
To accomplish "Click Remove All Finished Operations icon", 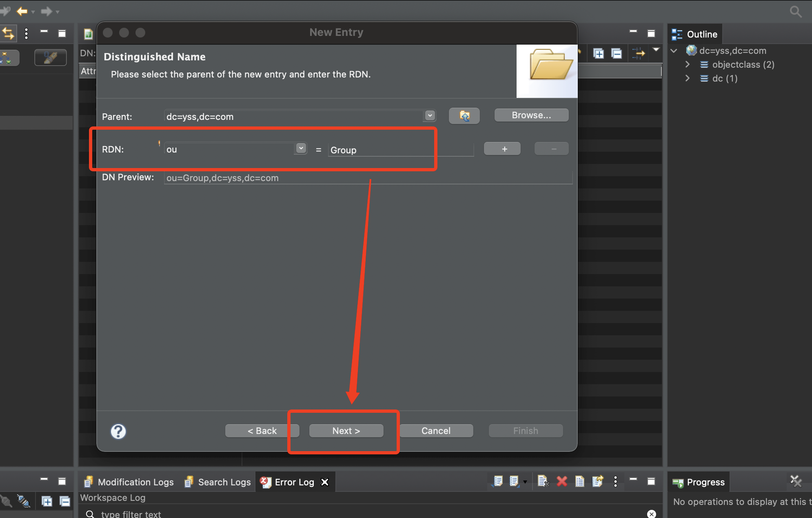I will pos(795,481).
